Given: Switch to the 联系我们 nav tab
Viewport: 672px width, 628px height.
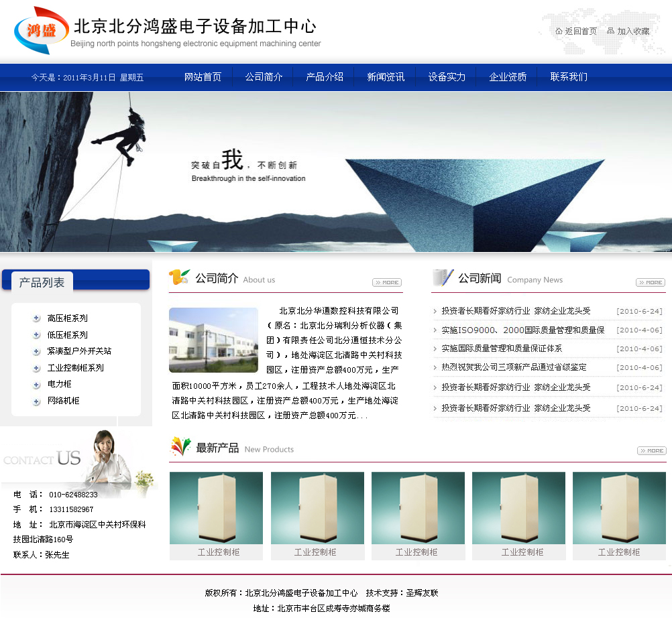Looking at the screenshot, I should (569, 76).
